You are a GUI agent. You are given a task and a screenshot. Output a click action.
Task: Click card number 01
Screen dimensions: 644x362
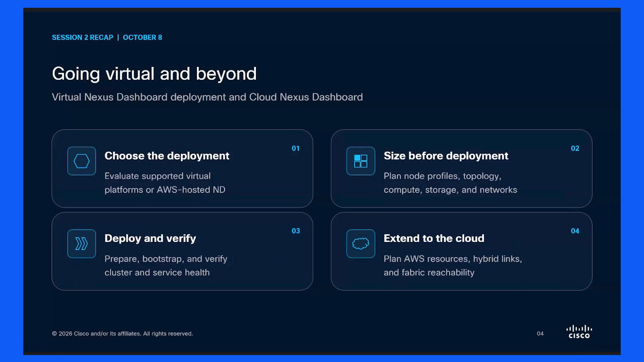tap(296, 148)
